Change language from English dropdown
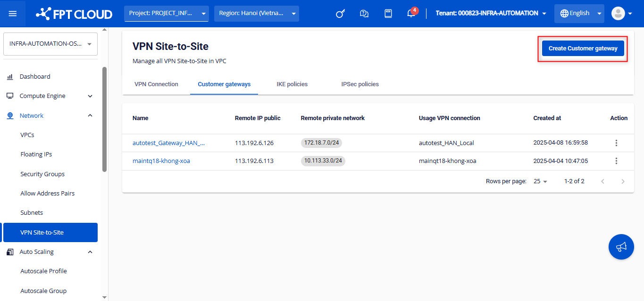 [x=579, y=14]
